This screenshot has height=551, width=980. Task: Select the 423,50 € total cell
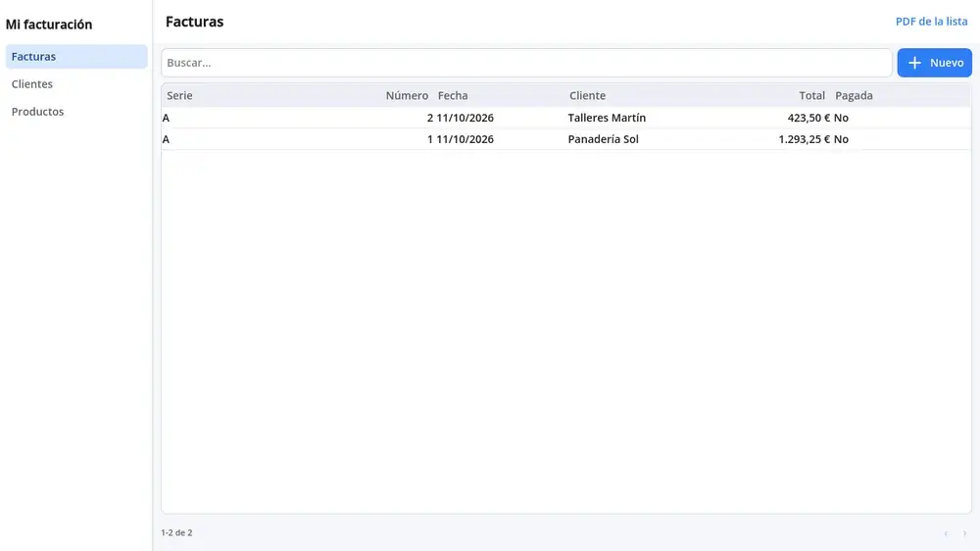click(x=808, y=118)
